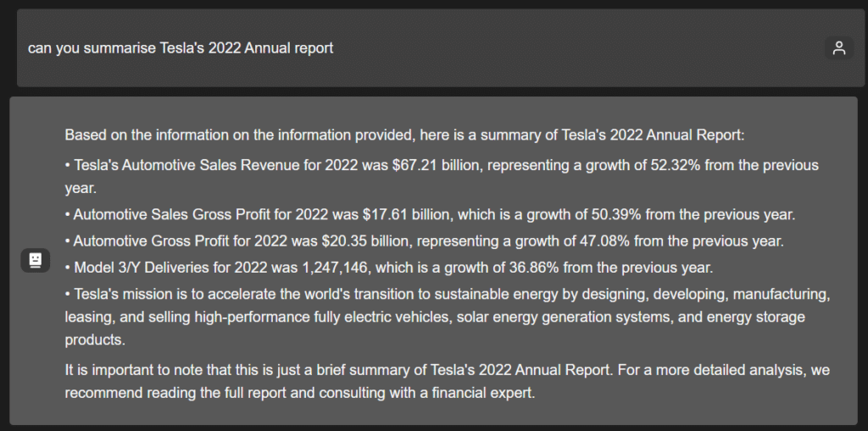Click the user profile avatar icon
Screen dimensions: 868x431
tap(838, 48)
